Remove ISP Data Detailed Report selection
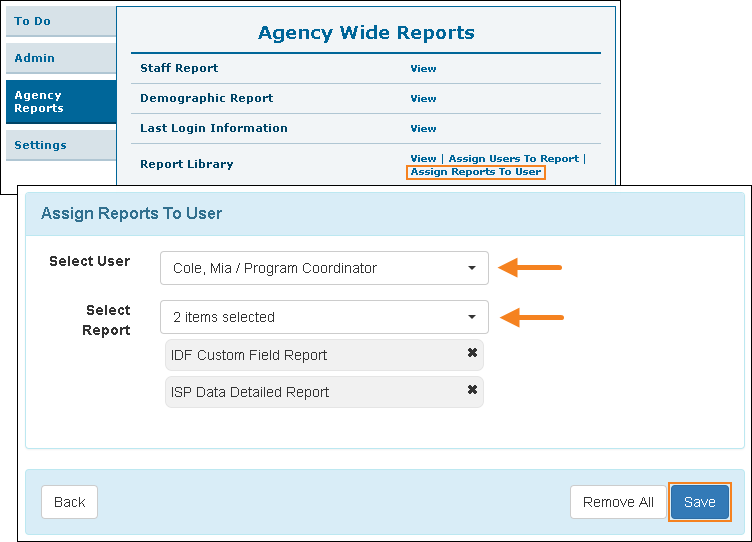 472,390
